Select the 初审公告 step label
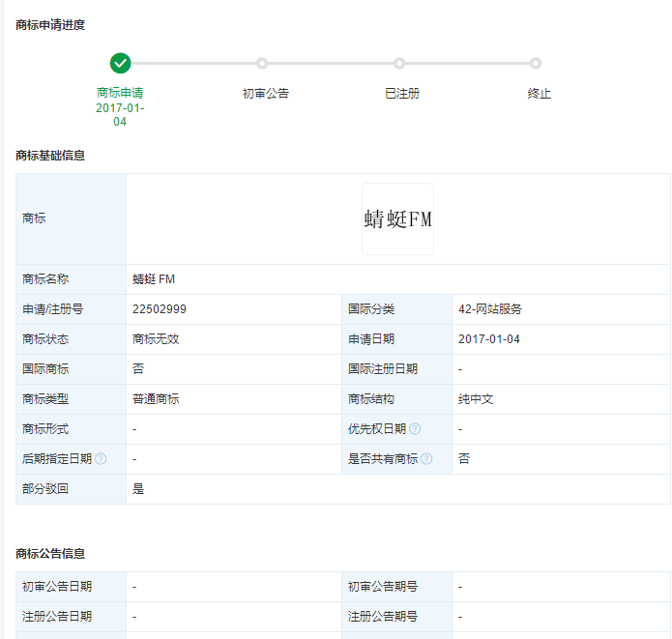 [x=266, y=94]
